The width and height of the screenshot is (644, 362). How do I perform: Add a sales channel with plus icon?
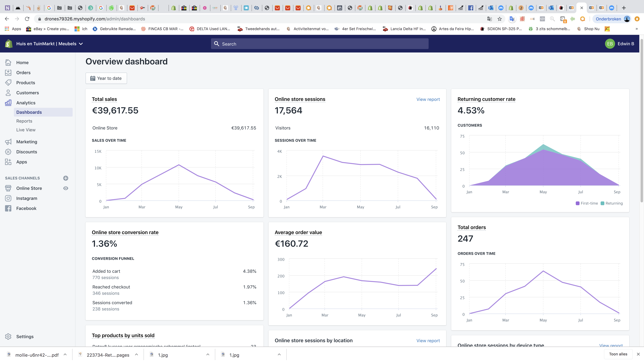(x=66, y=178)
